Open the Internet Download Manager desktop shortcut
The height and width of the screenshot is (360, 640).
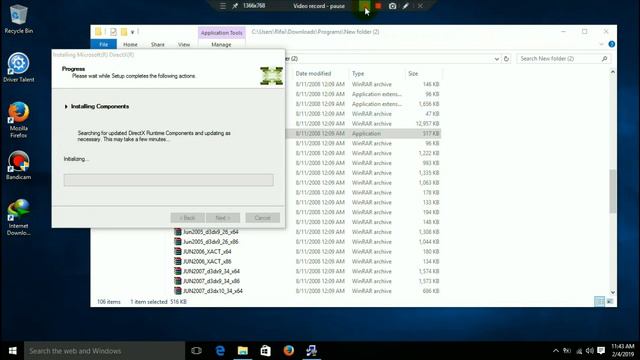[18, 218]
